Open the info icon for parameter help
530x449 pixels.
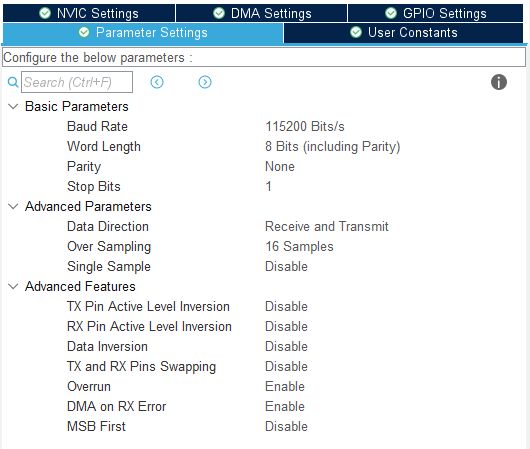coord(499,82)
